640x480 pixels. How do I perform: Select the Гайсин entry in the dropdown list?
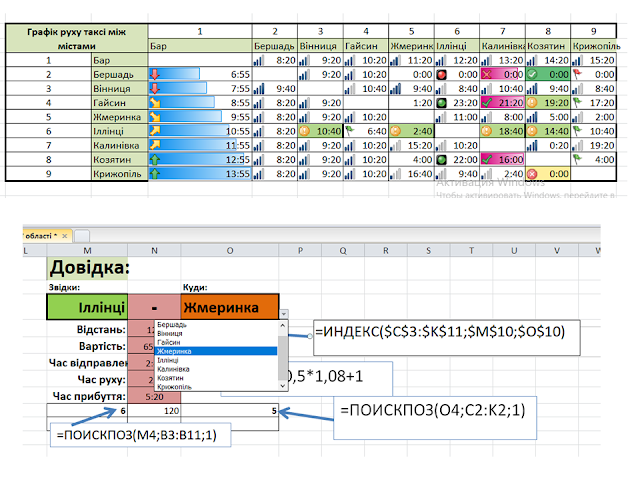(168, 342)
